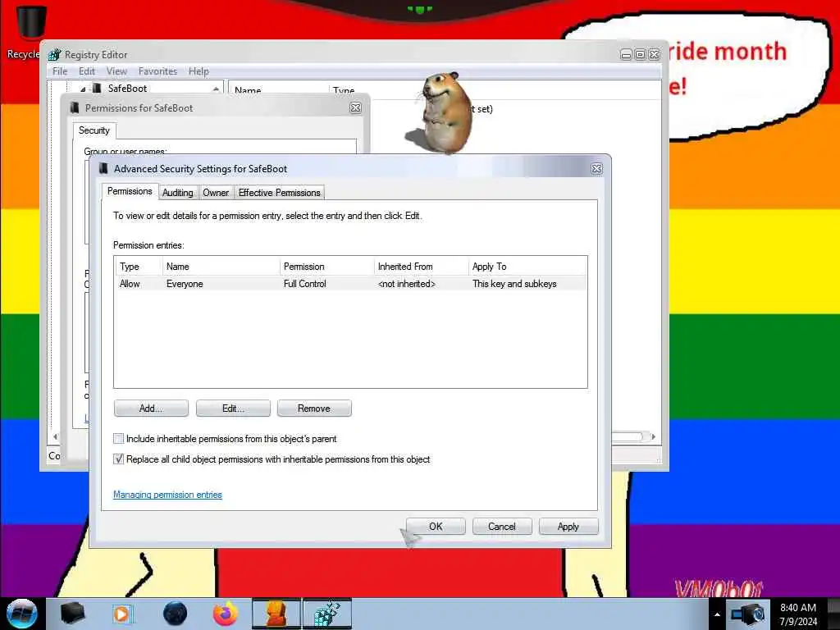The image size is (840, 630).
Task: Uncheck replace all child object permissions
Action: tap(118, 459)
